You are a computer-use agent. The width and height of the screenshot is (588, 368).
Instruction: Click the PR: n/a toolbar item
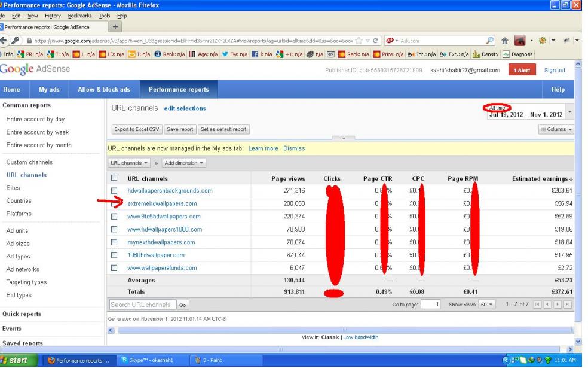pos(30,54)
